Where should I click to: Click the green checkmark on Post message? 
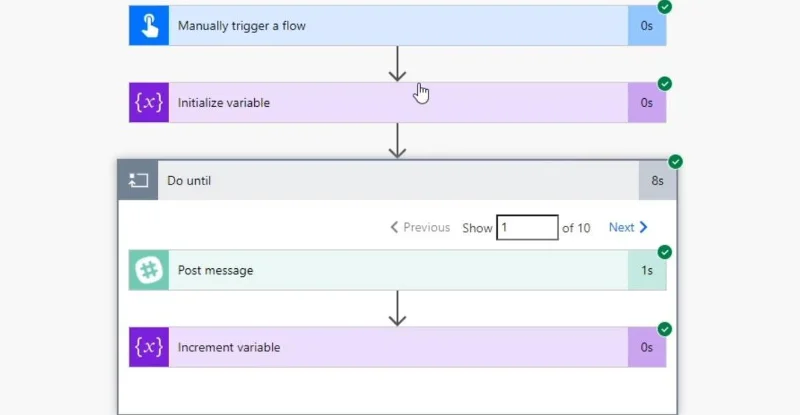[665, 252]
